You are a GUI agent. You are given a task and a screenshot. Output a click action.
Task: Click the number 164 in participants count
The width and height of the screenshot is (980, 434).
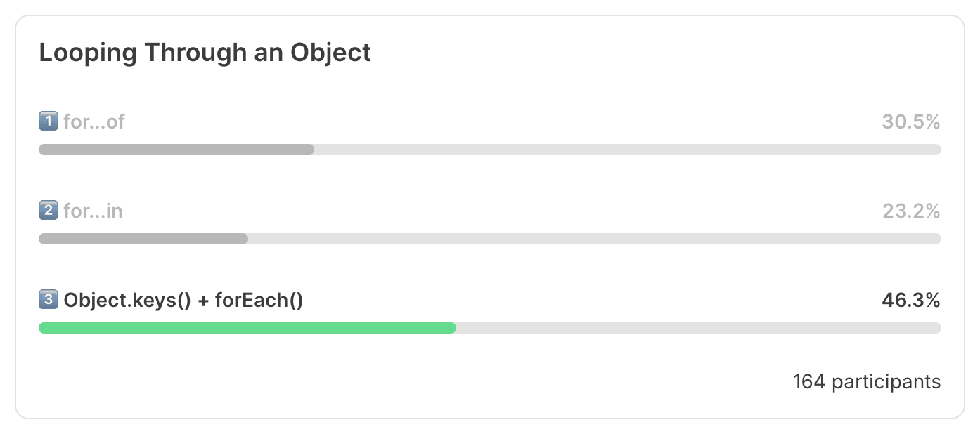(x=808, y=382)
